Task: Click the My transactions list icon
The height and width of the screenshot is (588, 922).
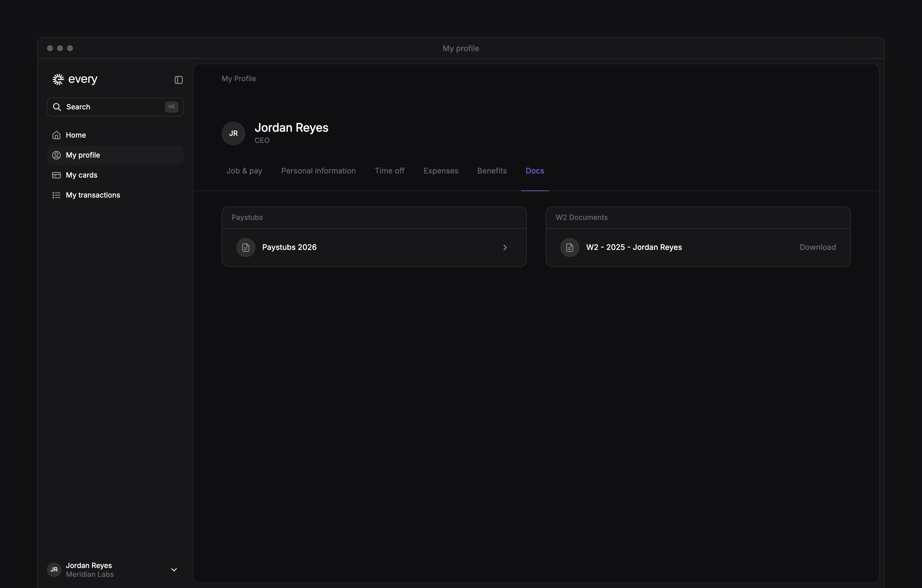Action: [56, 195]
